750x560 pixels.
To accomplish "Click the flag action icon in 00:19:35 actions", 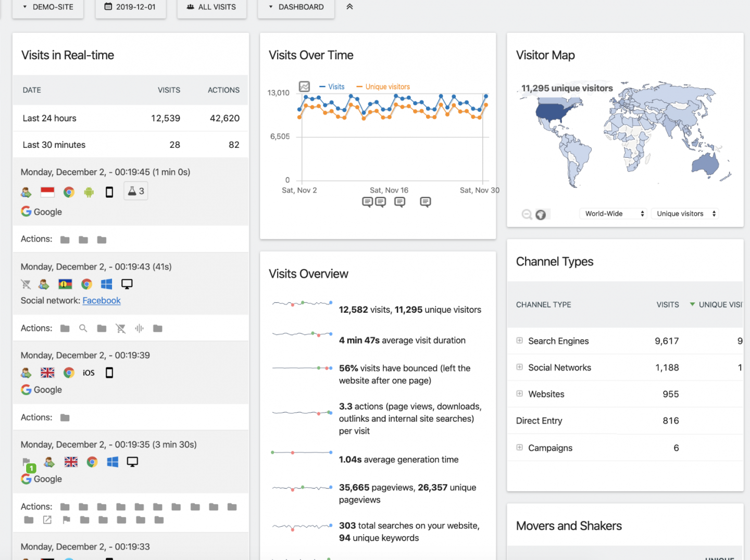I will pos(66,520).
